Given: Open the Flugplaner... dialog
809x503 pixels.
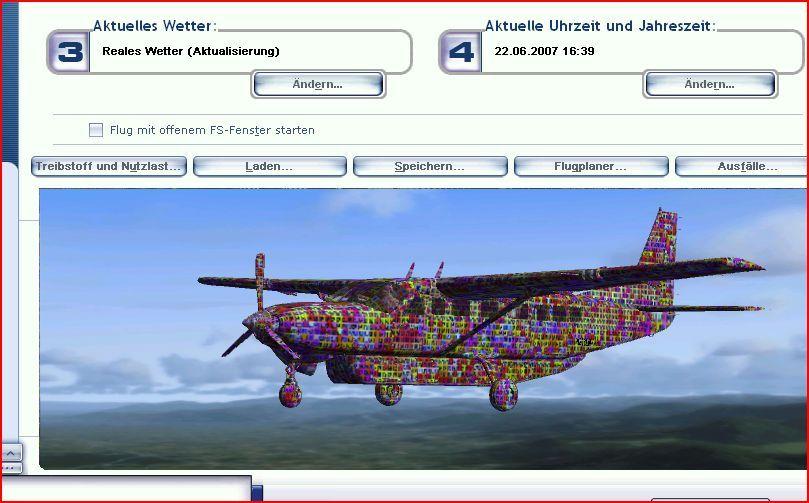Looking at the screenshot, I should (590, 166).
